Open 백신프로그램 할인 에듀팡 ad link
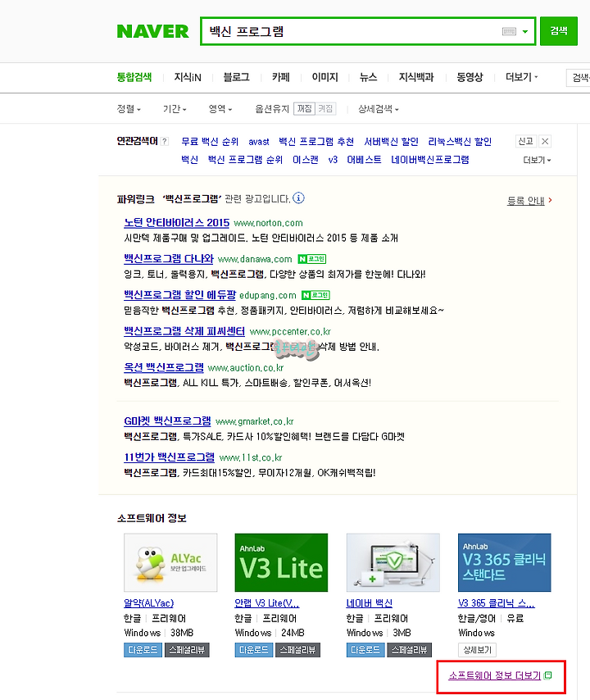This screenshot has width=590, height=700. click(x=179, y=295)
